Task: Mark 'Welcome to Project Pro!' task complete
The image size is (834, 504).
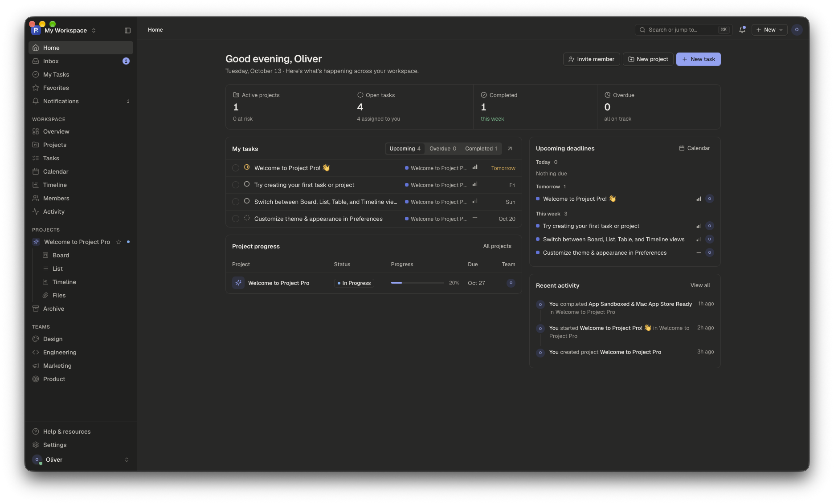Action: pos(236,168)
